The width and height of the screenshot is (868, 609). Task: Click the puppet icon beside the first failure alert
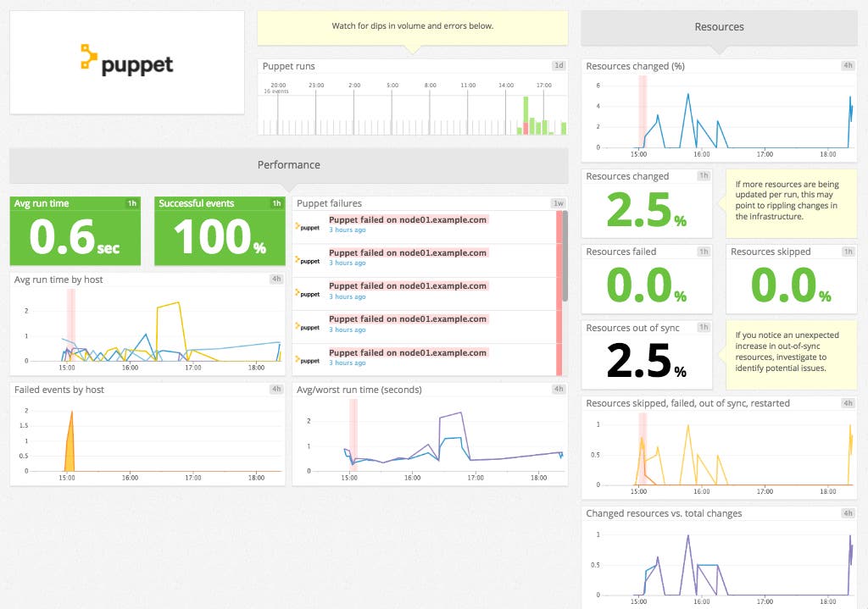(307, 227)
